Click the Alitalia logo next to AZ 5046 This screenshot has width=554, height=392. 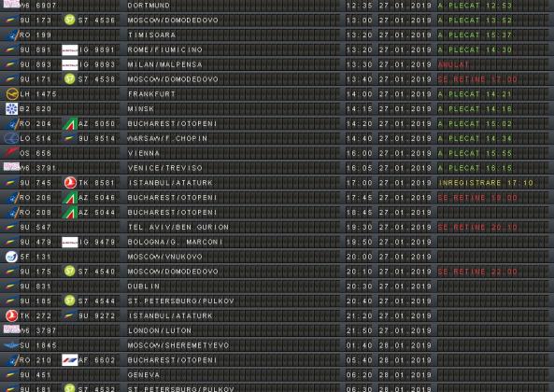pos(70,198)
